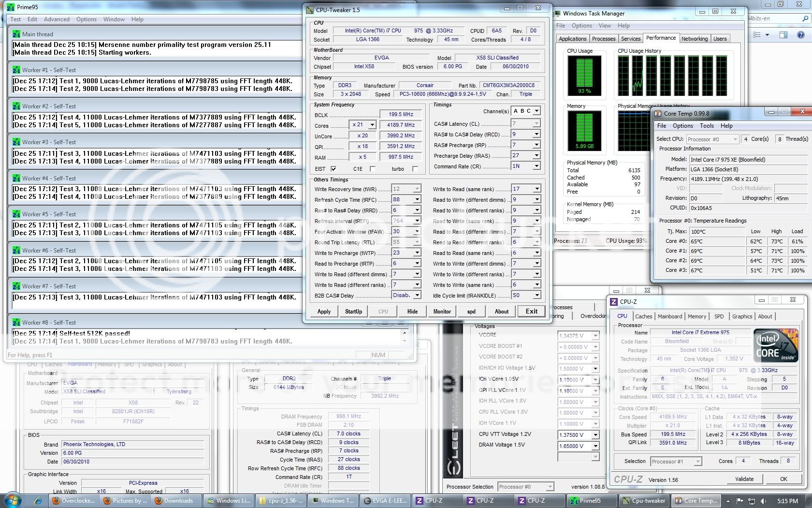Launch Internet Explorer from the taskbar
The image size is (812, 508).
point(38,501)
